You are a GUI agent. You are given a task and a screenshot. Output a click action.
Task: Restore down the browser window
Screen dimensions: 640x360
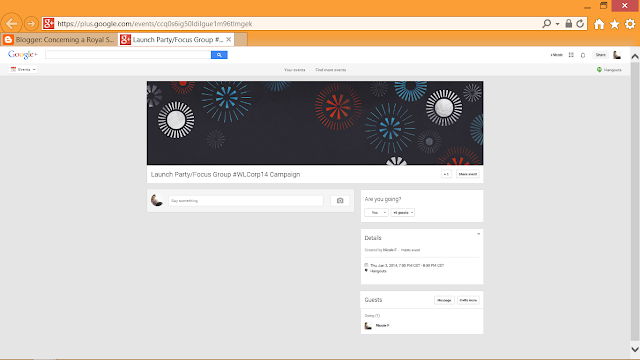604,6
